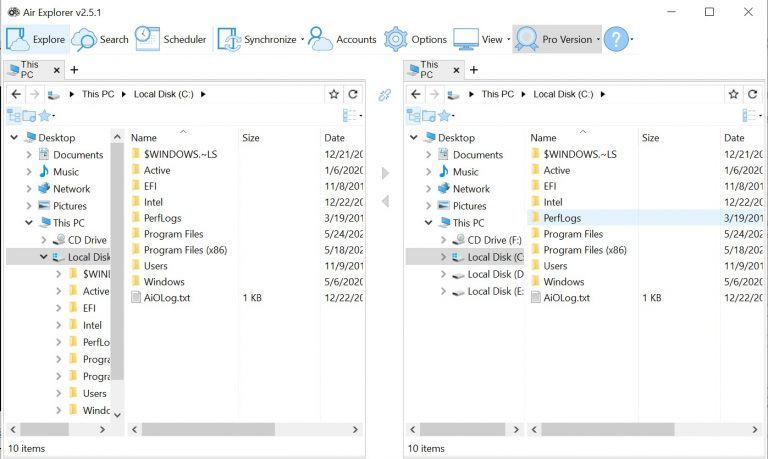Click This PC in left breadcrumb path
Image resolution: width=768 pixels, height=459 pixels.
[x=98, y=94]
